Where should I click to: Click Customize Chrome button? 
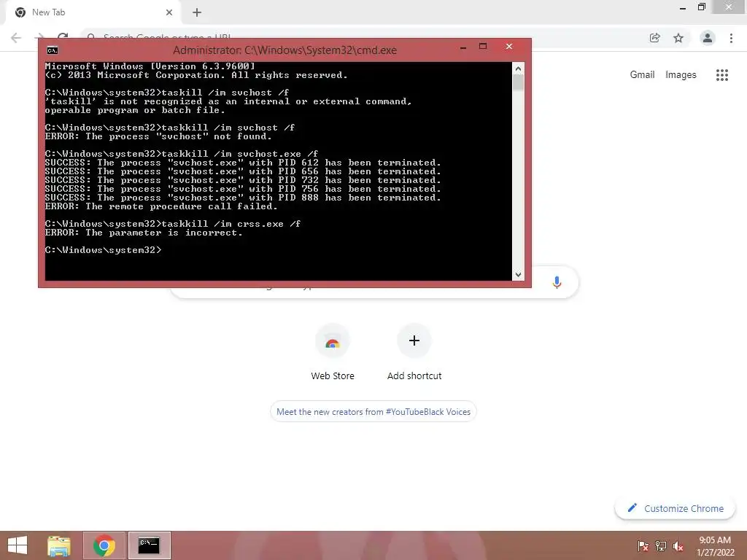pos(675,508)
